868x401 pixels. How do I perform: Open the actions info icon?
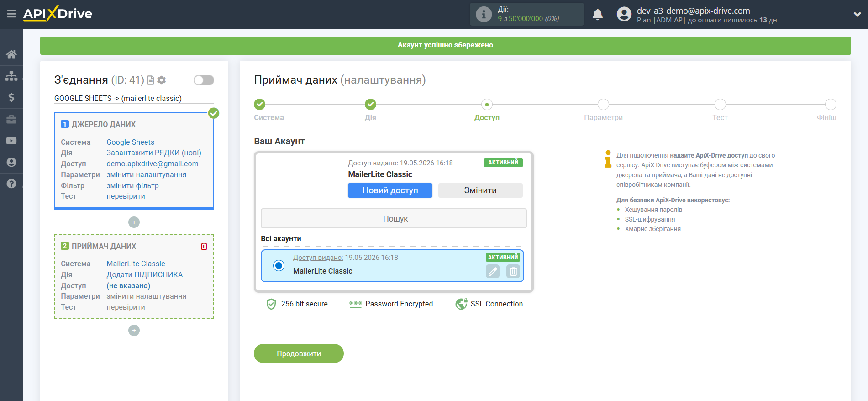484,14
